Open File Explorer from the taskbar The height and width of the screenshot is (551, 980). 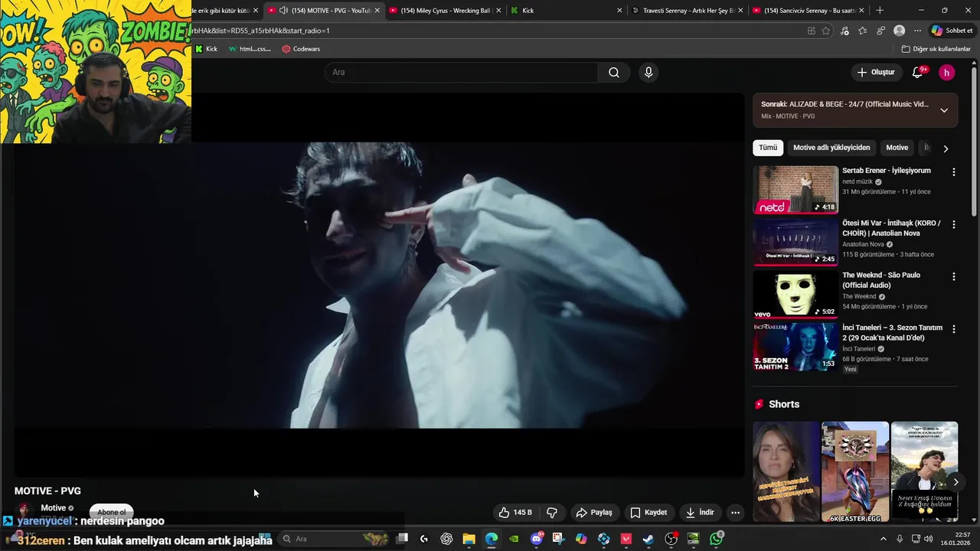pos(469,539)
